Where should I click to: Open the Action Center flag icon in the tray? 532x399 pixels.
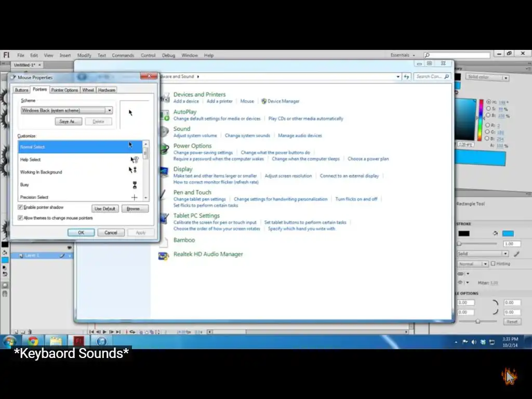point(465,342)
